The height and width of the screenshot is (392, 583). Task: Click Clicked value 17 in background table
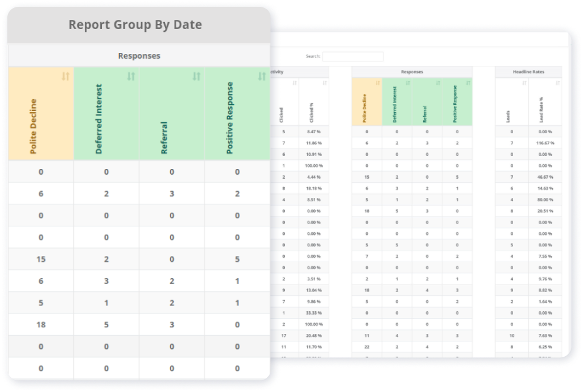[x=284, y=336]
